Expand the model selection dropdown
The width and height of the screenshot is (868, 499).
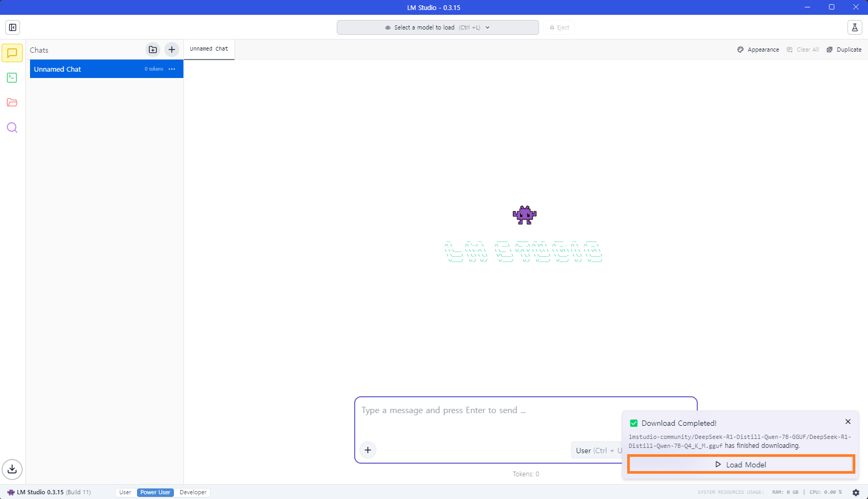coord(438,27)
